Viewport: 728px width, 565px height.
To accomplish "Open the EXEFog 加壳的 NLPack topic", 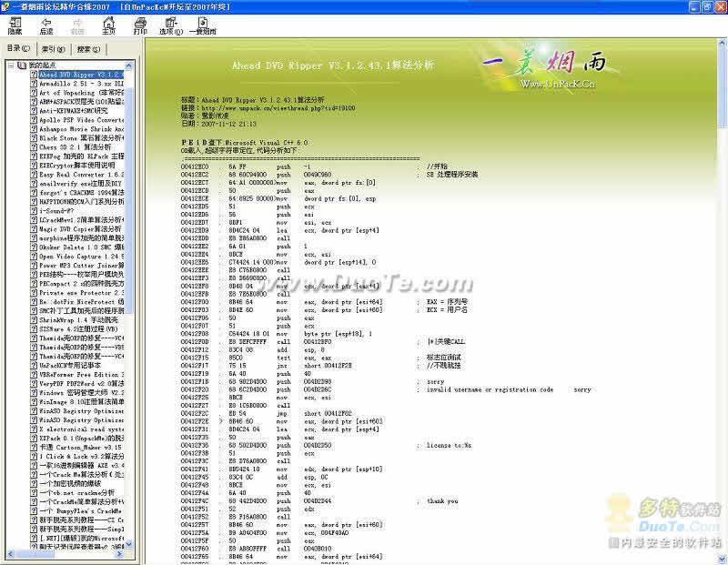I will point(81,156).
